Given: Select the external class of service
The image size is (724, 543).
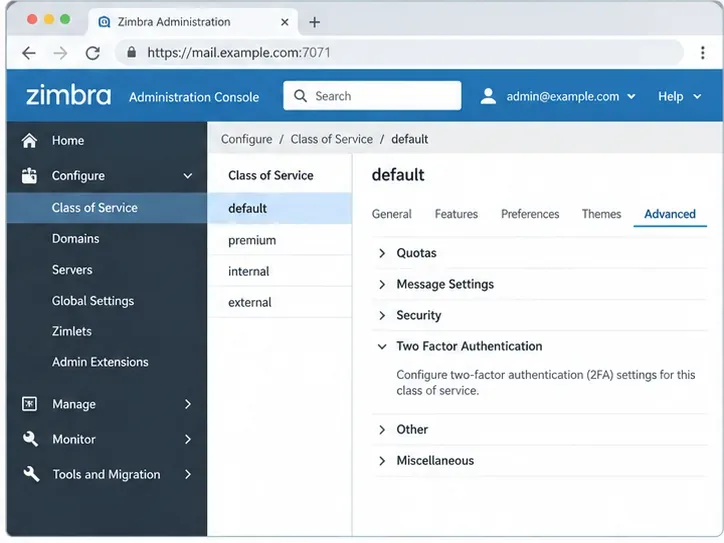Looking at the screenshot, I should pos(280,302).
